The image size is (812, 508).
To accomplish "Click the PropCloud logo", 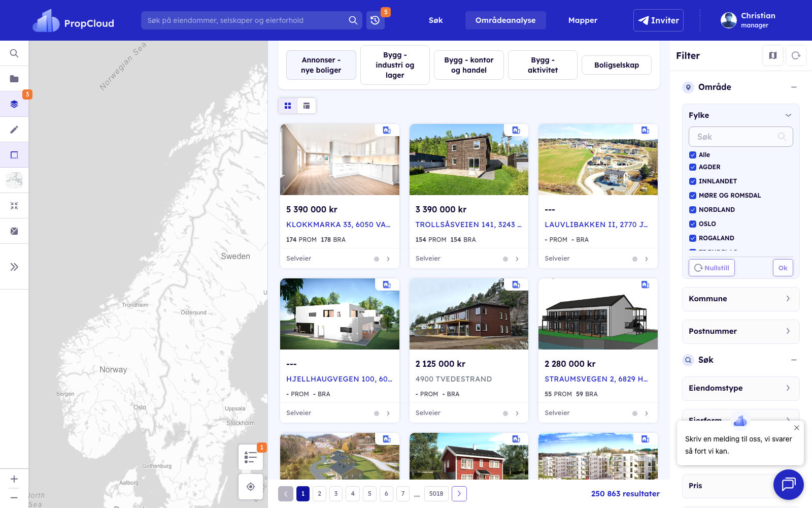I will pyautogui.click(x=74, y=21).
